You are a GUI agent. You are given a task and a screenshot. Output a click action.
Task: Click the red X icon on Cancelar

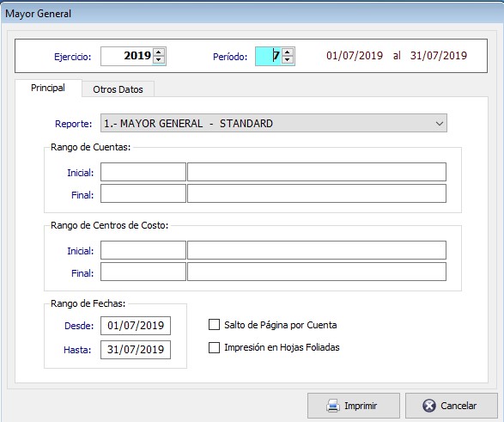[x=429, y=406]
